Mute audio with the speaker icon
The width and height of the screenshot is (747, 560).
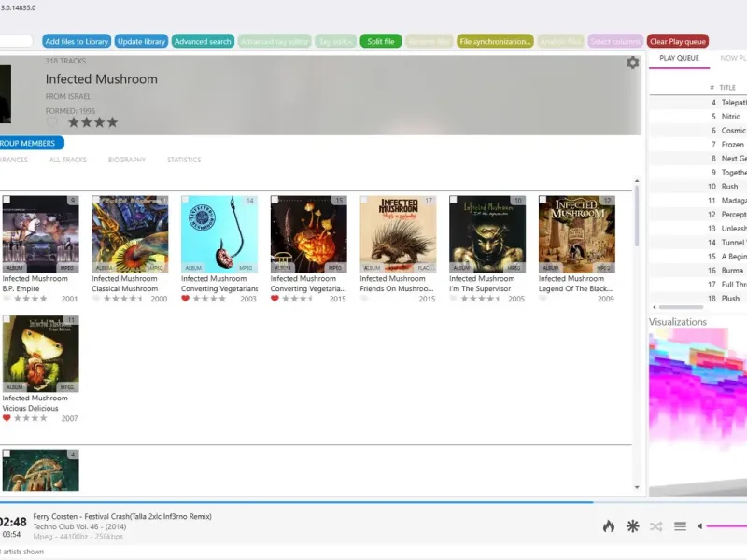[x=699, y=526]
